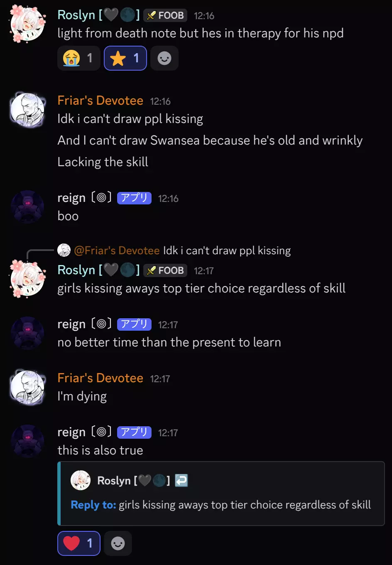Add a reaction to the death note message

164,58
